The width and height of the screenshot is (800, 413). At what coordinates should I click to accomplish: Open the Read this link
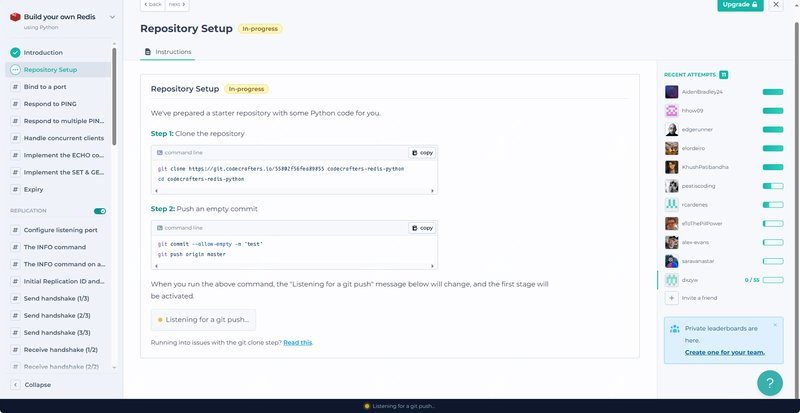coord(297,342)
